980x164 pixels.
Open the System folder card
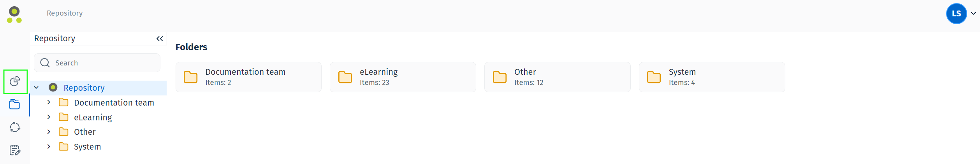[711, 77]
